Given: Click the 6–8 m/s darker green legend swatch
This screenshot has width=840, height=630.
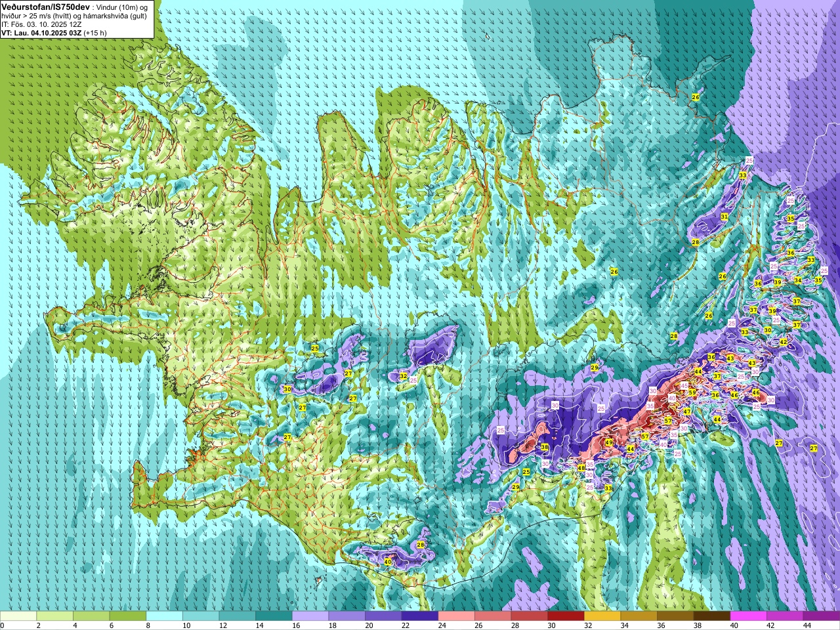Looking at the screenshot, I should click(x=128, y=616).
